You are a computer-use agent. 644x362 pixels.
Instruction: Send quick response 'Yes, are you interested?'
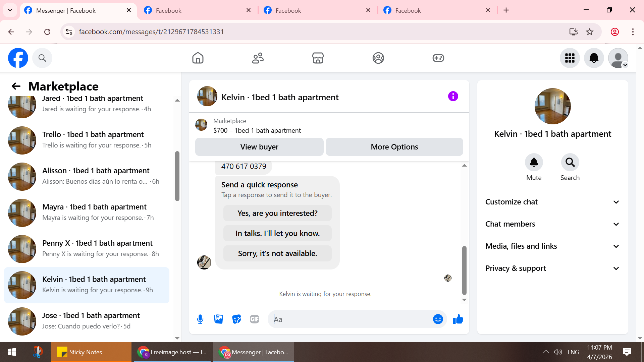[277, 213]
